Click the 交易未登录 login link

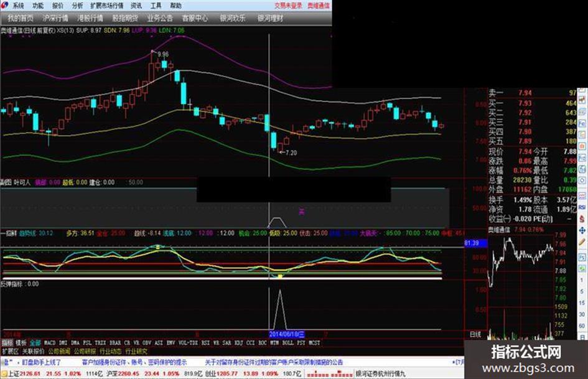coord(288,5)
